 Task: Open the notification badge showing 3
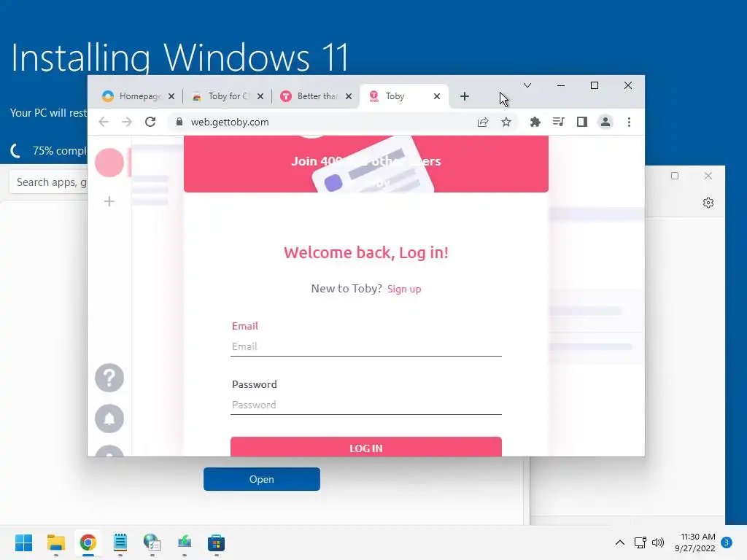coord(727,542)
